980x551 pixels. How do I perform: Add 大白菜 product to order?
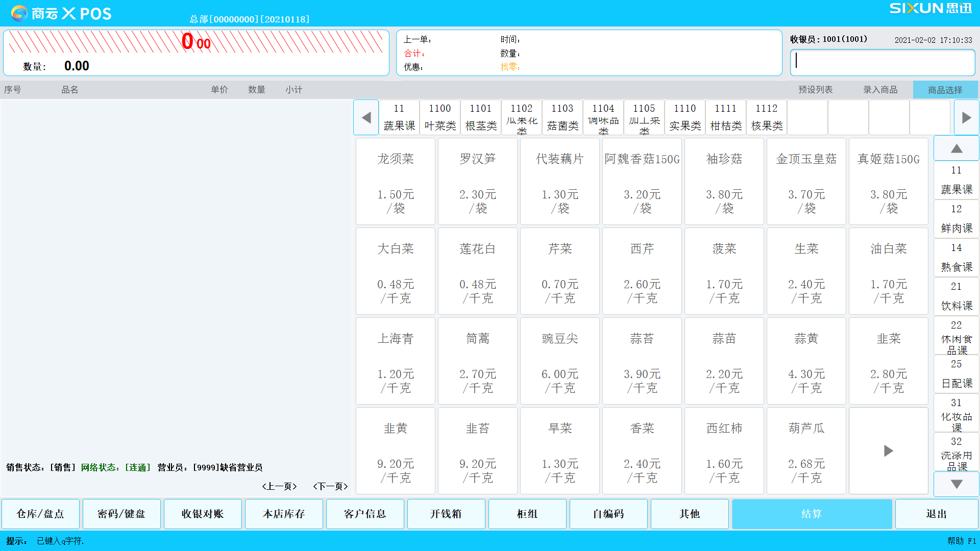click(396, 271)
